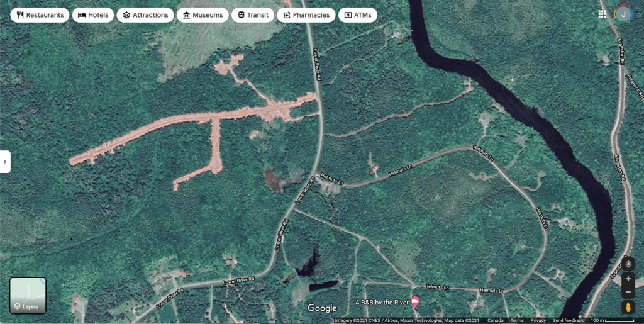The height and width of the screenshot is (324, 644).
Task: Open the Google account avatar menu
Action: (623, 14)
